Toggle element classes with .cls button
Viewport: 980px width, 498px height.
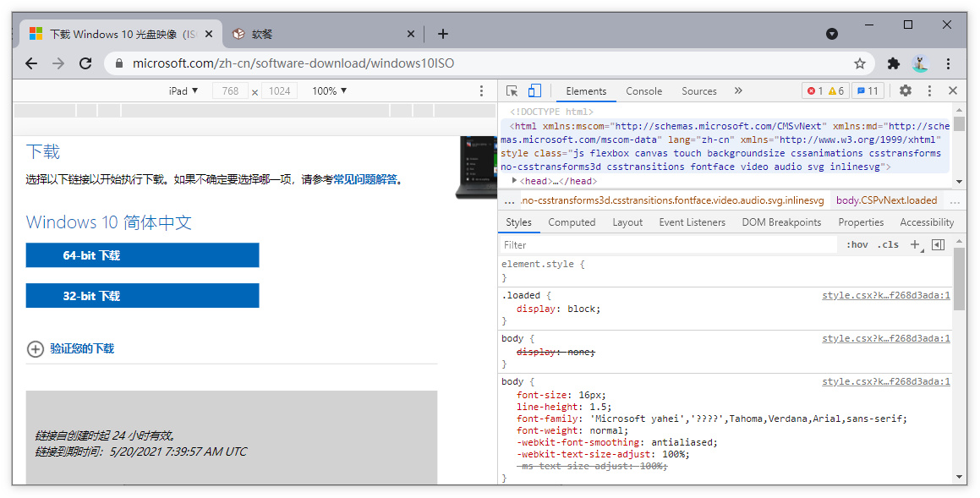coord(888,244)
